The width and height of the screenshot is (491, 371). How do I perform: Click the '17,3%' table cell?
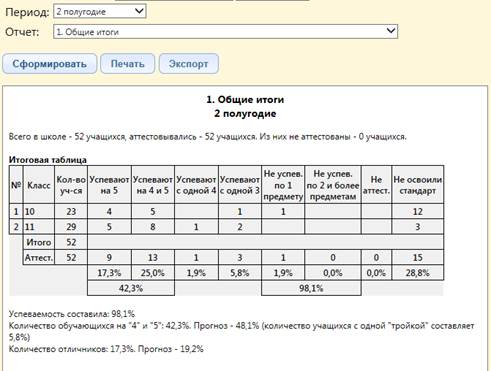[x=109, y=273]
